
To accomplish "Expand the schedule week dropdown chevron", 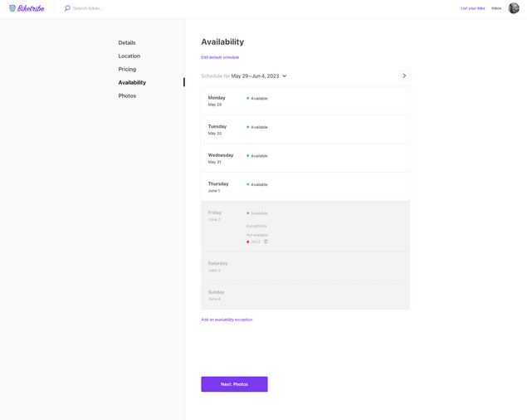I will click(x=285, y=76).
